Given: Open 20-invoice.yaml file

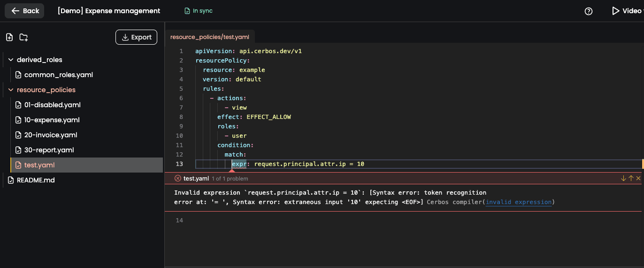Looking at the screenshot, I should pyautogui.click(x=51, y=135).
